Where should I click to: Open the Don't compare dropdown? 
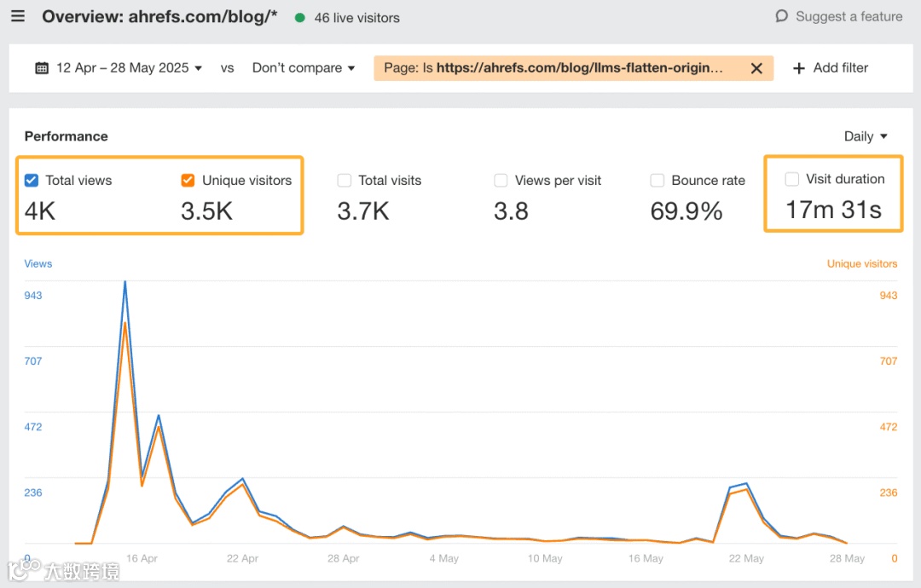[x=303, y=68]
